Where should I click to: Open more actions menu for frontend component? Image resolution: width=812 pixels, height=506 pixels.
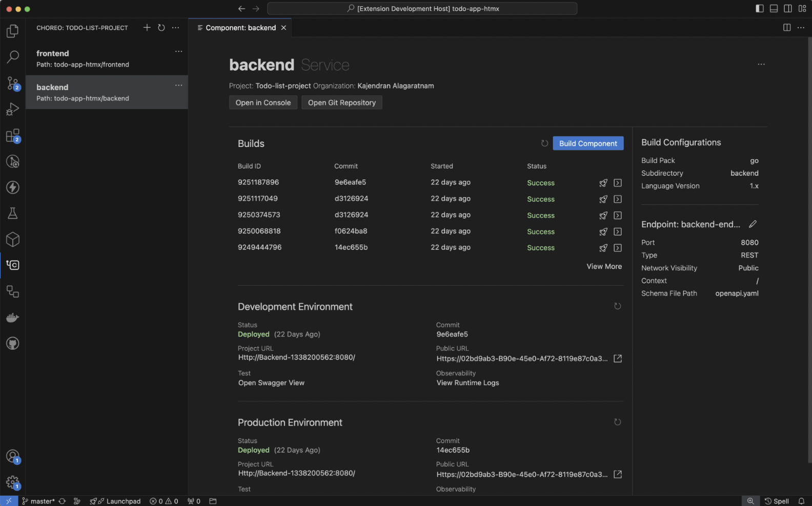[178, 51]
